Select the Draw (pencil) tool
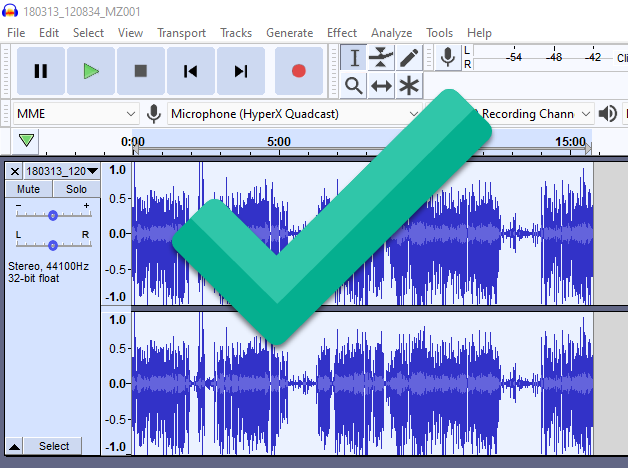This screenshot has width=628, height=468. 409,58
